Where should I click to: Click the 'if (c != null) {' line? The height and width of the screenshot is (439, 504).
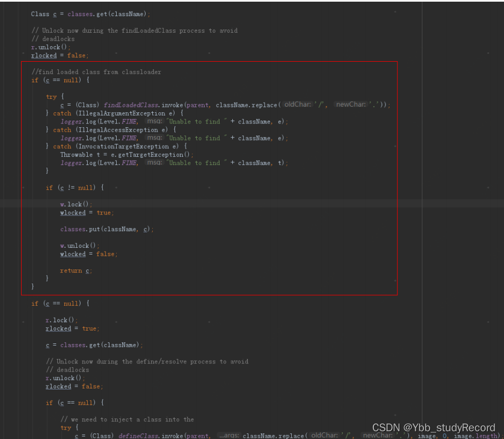click(x=75, y=188)
